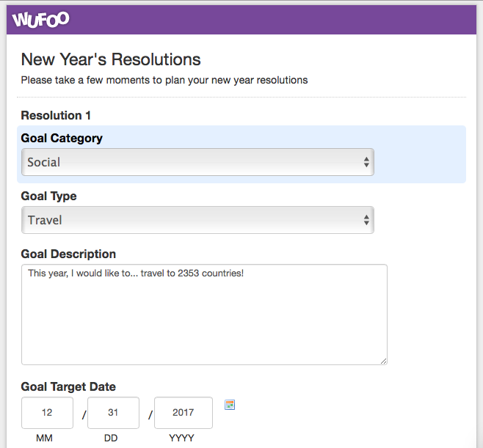Click the month field containing 12
The height and width of the screenshot is (448, 483).
pos(47,413)
